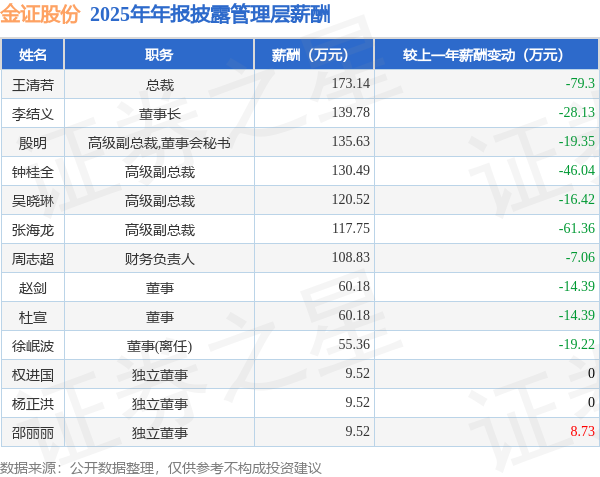Viewport: 600px width, 477px height.
Task: Select the name 杨正洪
Action: 33,404
